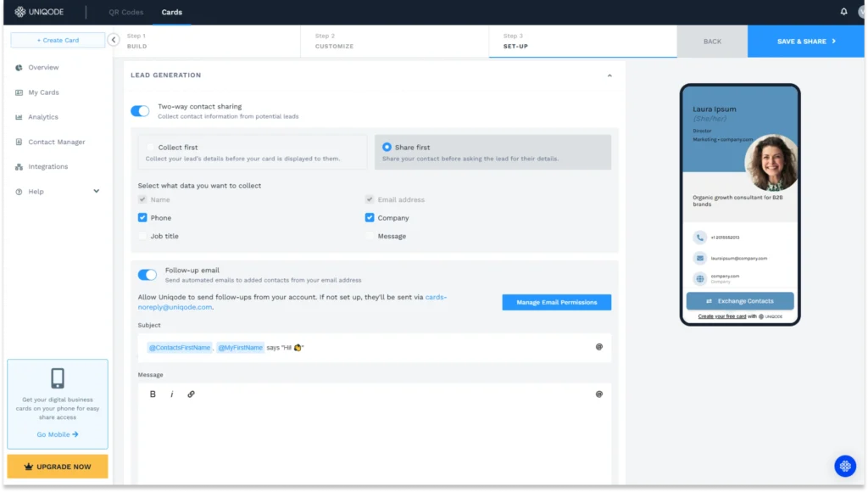Click the Integrations icon
This screenshot has width=868, height=492.
tap(19, 167)
